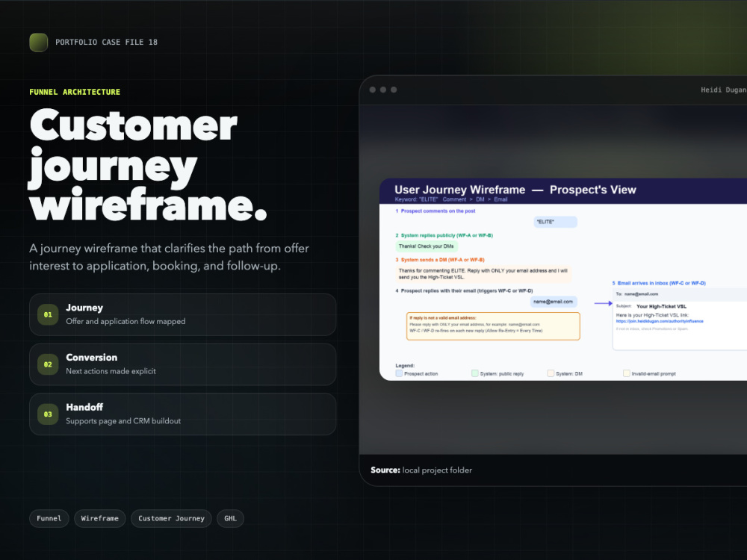Image resolution: width=747 pixels, height=560 pixels.
Task: Select the GHL tag
Action: [231, 519]
